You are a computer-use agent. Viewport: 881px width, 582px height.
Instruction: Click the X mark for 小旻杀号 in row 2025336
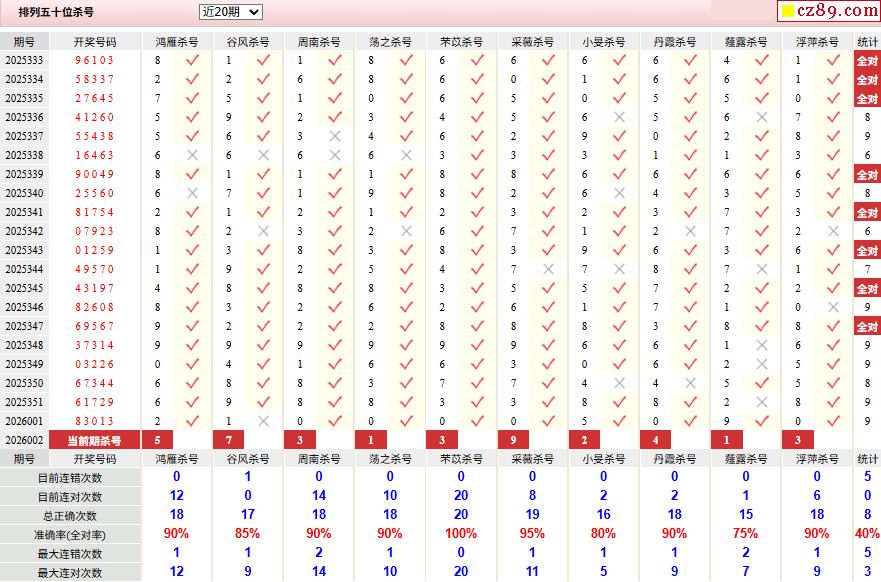[619, 117]
